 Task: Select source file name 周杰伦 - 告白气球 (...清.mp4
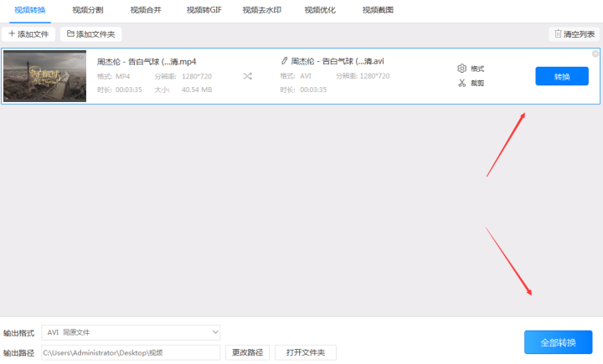click(147, 61)
